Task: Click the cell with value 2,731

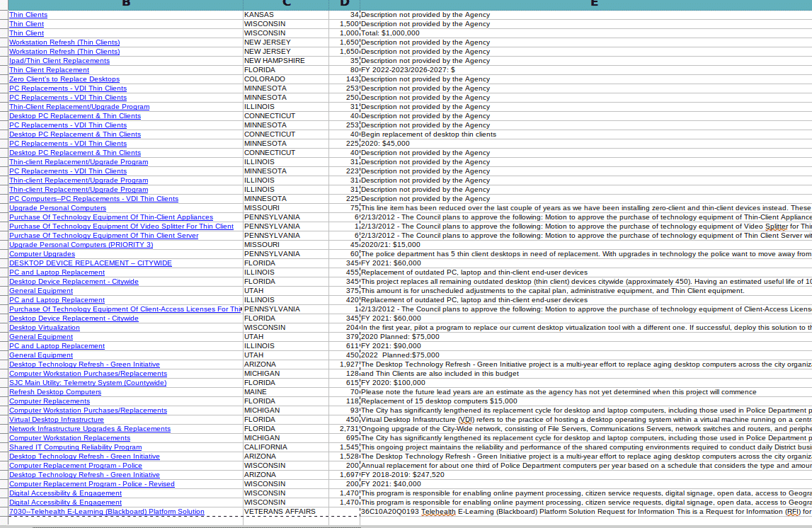Action: (x=344, y=429)
